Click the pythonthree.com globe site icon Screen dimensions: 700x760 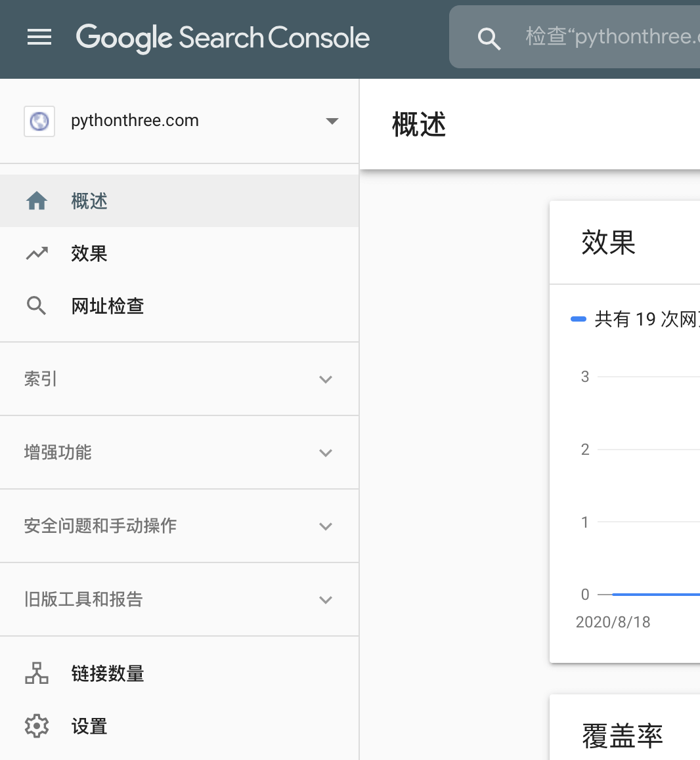39,121
